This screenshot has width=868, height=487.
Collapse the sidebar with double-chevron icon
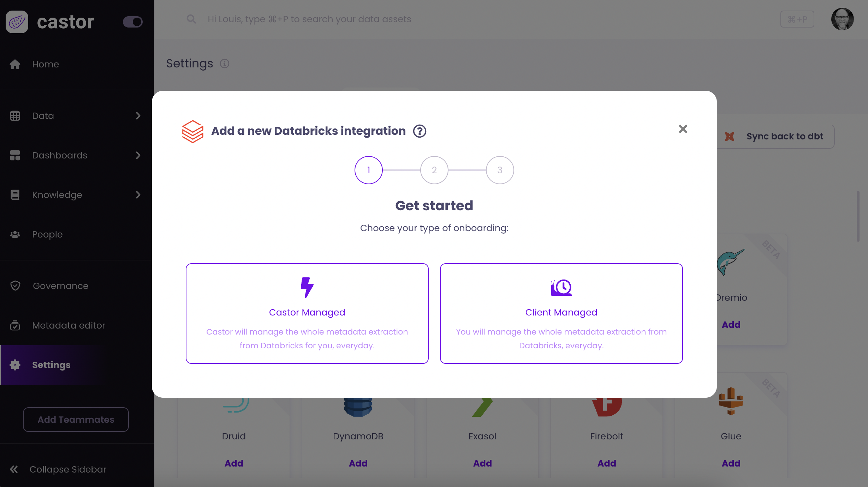coord(14,469)
